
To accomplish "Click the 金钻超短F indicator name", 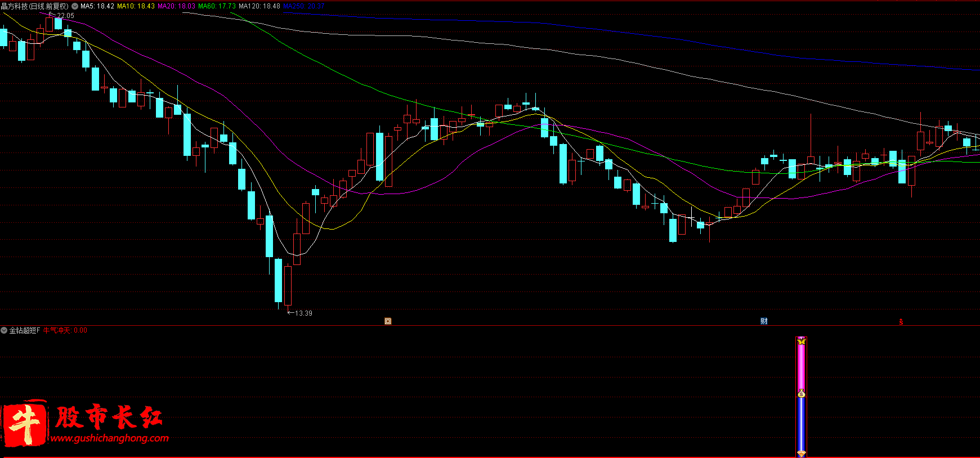I will pos(25,330).
